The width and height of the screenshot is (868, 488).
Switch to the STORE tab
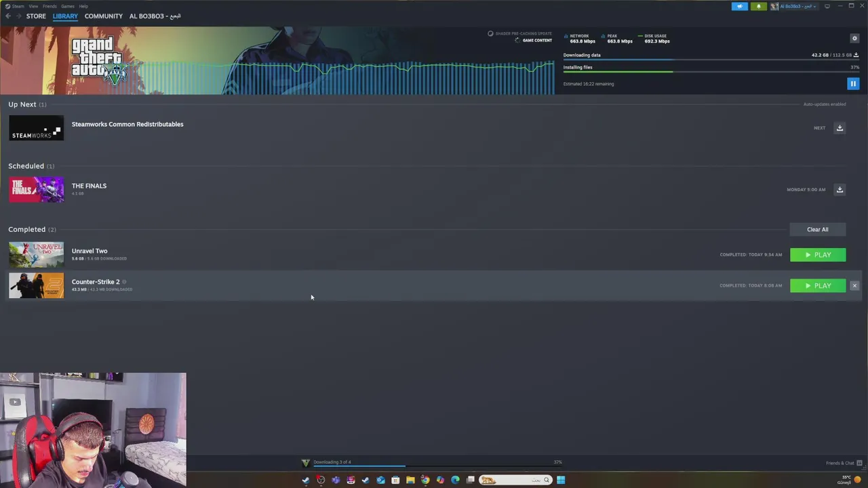36,16
